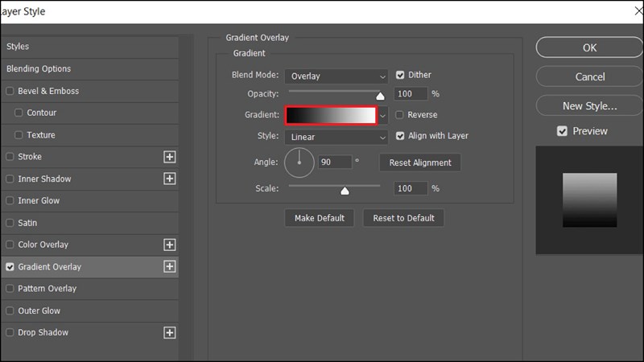Screen dimensions: 644x362
Task: Select the Bevel & Emboss row
Action: [x=89, y=91]
